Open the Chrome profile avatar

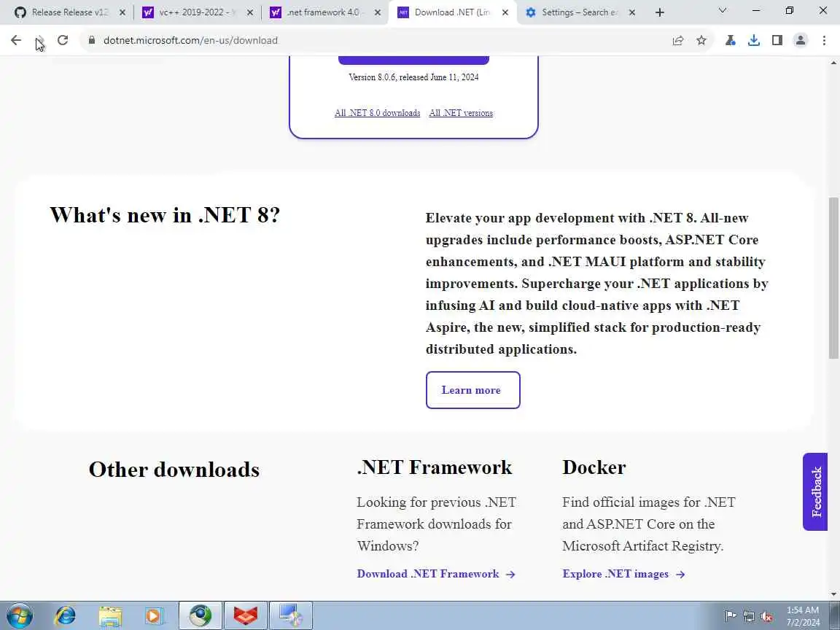coord(801,40)
